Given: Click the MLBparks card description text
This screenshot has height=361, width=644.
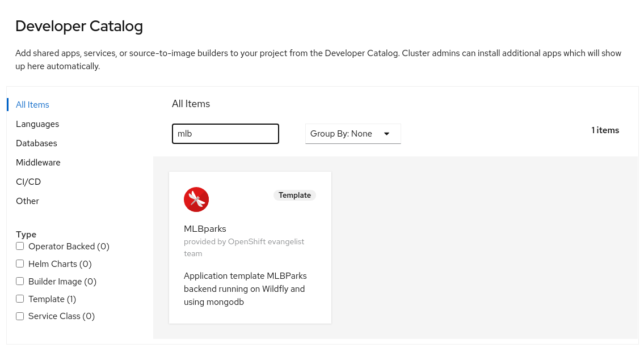Looking at the screenshot, I should click(245, 288).
